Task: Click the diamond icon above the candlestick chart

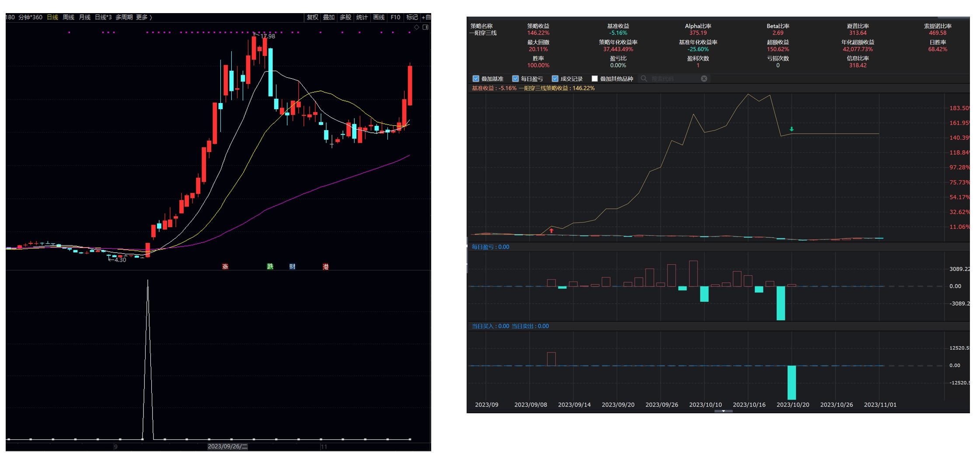Action: (x=417, y=27)
